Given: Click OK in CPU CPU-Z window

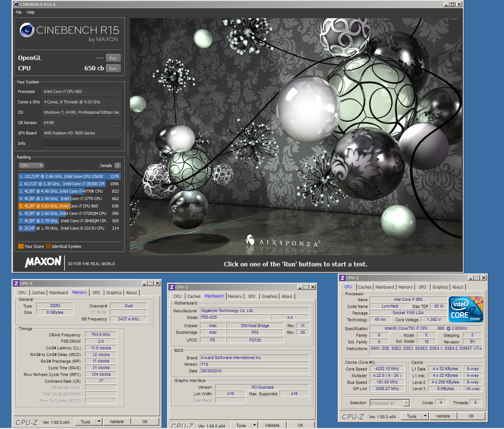Looking at the screenshot, I should pyautogui.click(x=471, y=416).
